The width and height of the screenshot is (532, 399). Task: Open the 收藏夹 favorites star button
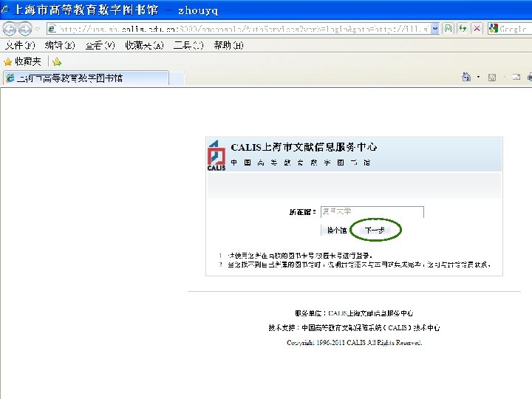[22, 61]
